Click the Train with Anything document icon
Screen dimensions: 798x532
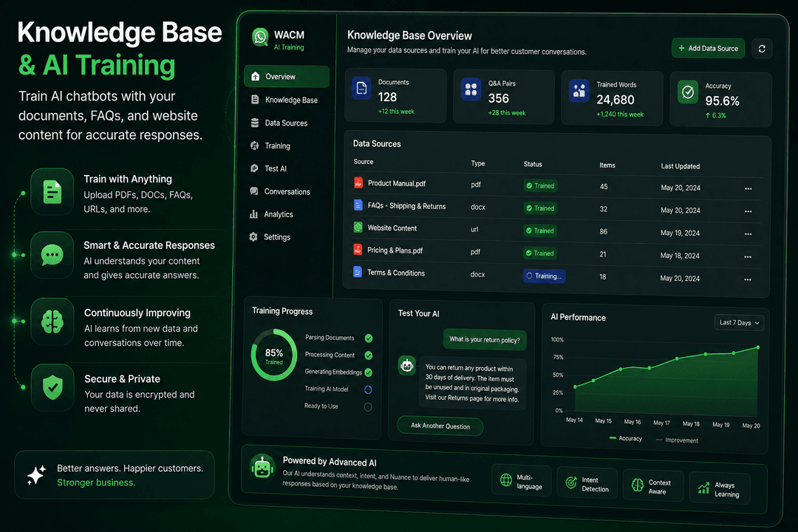[x=52, y=192]
